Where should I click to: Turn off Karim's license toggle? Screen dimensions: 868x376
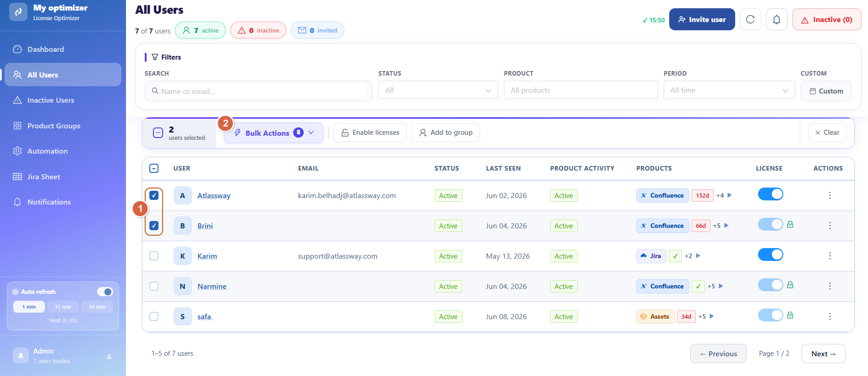[770, 254]
